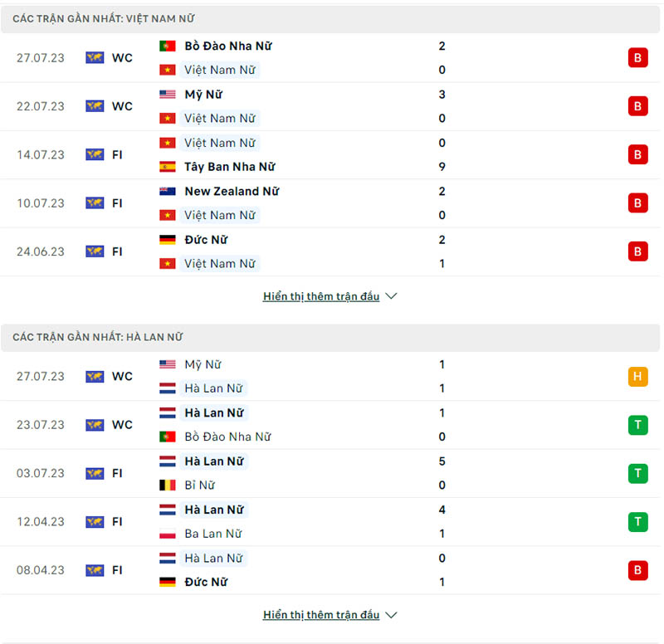
Task: Expand more matches under Hà Lan Nữ section
Action: point(321,615)
